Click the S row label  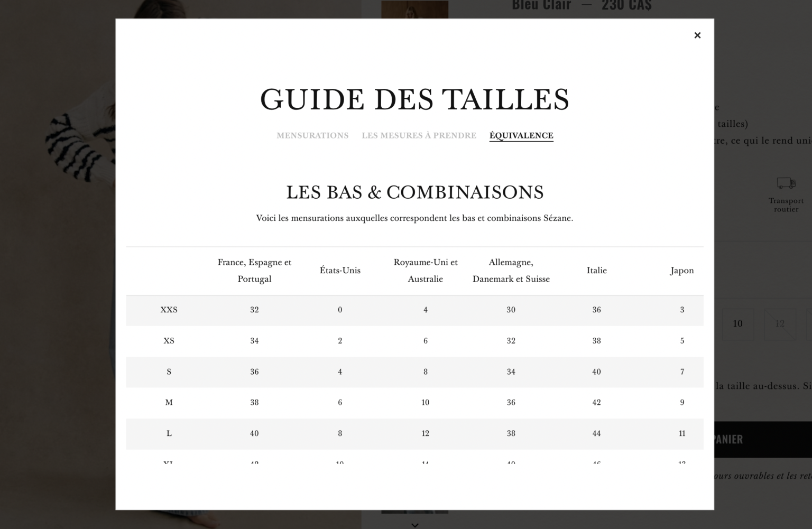coord(169,372)
